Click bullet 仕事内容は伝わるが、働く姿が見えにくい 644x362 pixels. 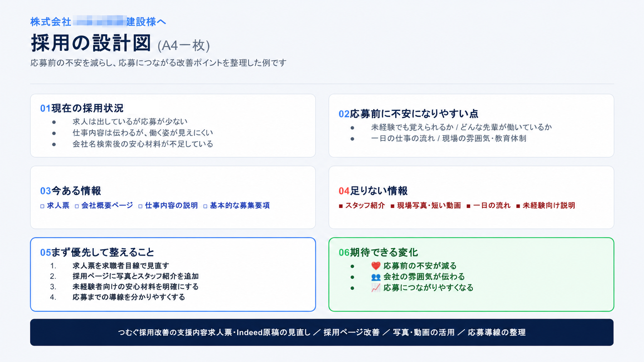pyautogui.click(x=143, y=133)
